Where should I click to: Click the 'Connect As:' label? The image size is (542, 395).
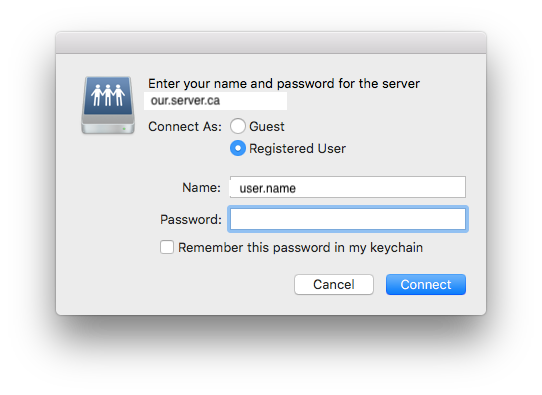tap(185, 126)
